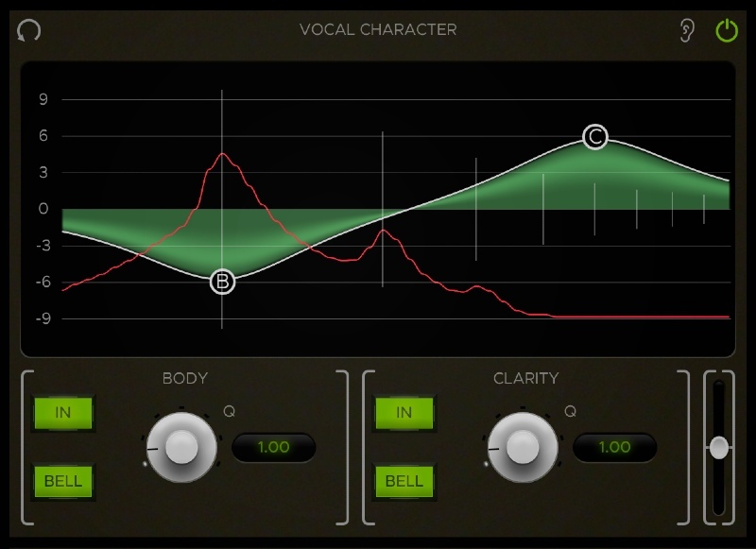Viewport: 756px width, 549px height.
Task: Click the reset arrow icon
Action: point(29,31)
